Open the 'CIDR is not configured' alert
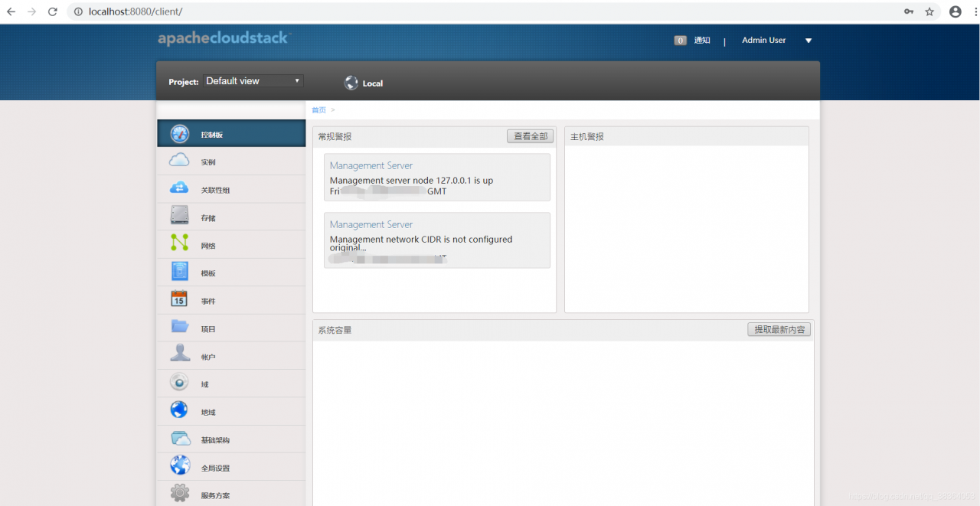Viewport: 980px width, 506px height. click(436, 240)
